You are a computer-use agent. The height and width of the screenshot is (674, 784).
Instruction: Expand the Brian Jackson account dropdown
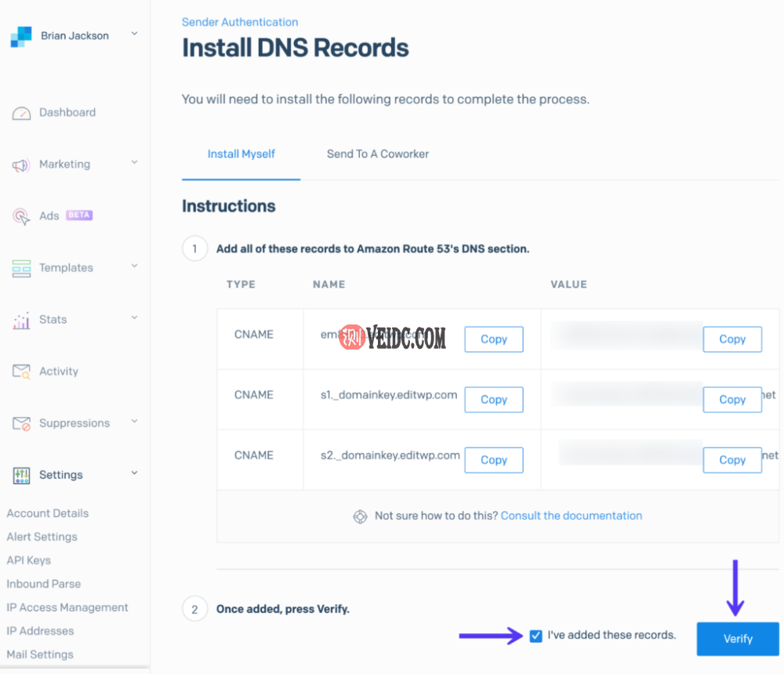[133, 35]
